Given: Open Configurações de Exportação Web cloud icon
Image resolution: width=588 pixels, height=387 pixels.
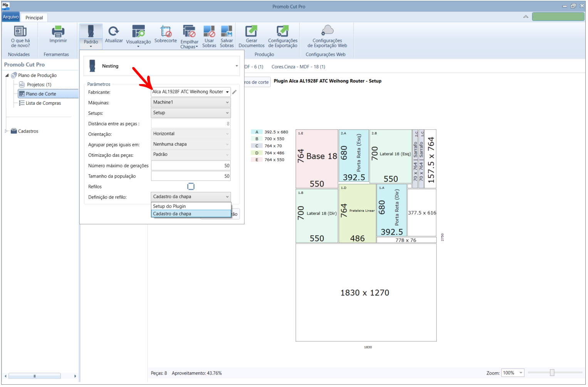Looking at the screenshot, I should (327, 30).
